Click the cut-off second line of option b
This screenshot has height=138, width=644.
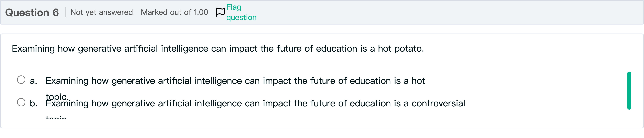pyautogui.click(x=56, y=117)
